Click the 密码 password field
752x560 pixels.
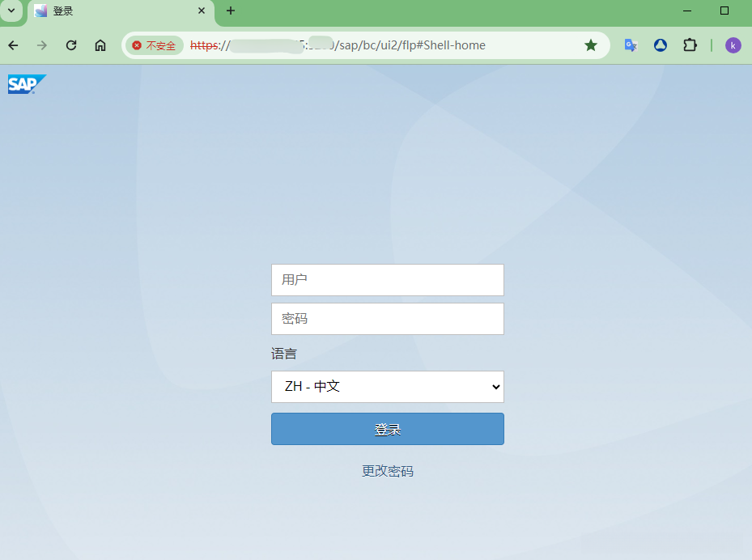[387, 318]
